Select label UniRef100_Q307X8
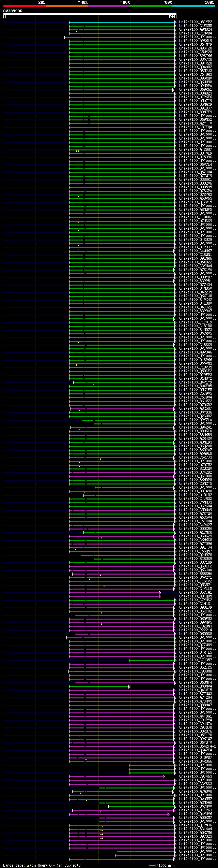The height and width of the screenshot is (868, 218). click(x=196, y=60)
